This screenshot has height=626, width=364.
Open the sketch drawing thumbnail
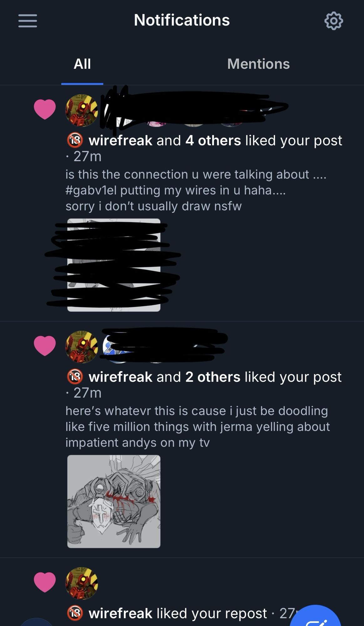click(114, 501)
